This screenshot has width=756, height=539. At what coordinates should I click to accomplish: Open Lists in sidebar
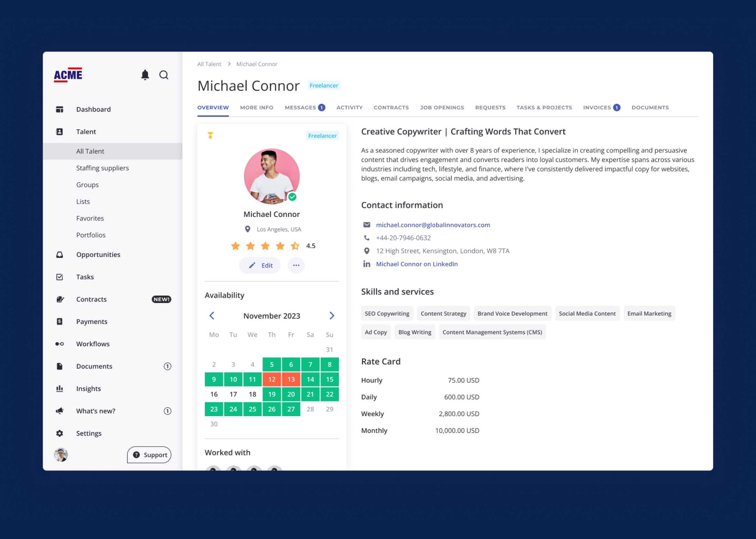83,201
